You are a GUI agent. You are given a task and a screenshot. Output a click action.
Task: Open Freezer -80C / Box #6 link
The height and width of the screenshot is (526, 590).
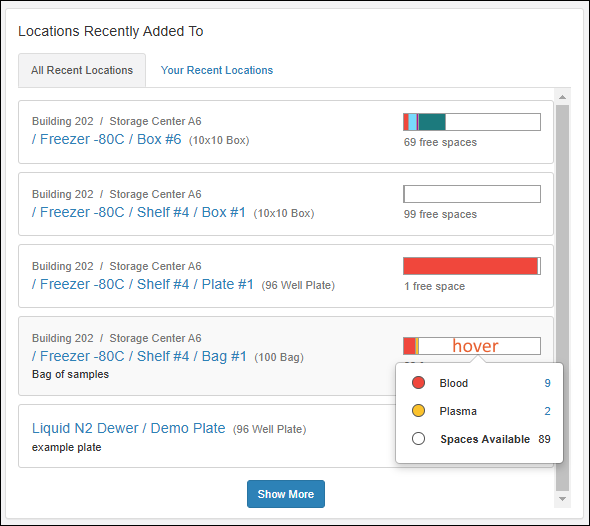tap(106, 139)
